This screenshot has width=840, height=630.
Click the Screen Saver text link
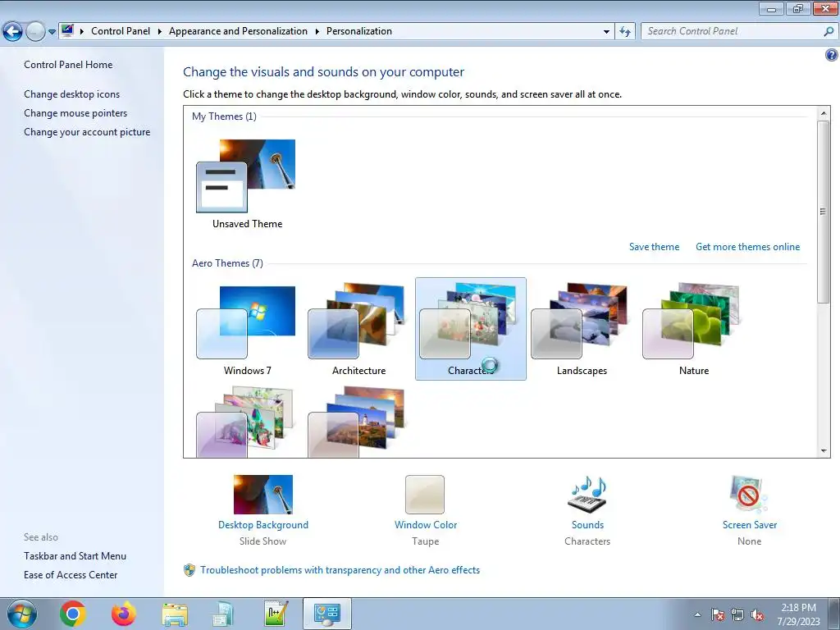point(750,525)
